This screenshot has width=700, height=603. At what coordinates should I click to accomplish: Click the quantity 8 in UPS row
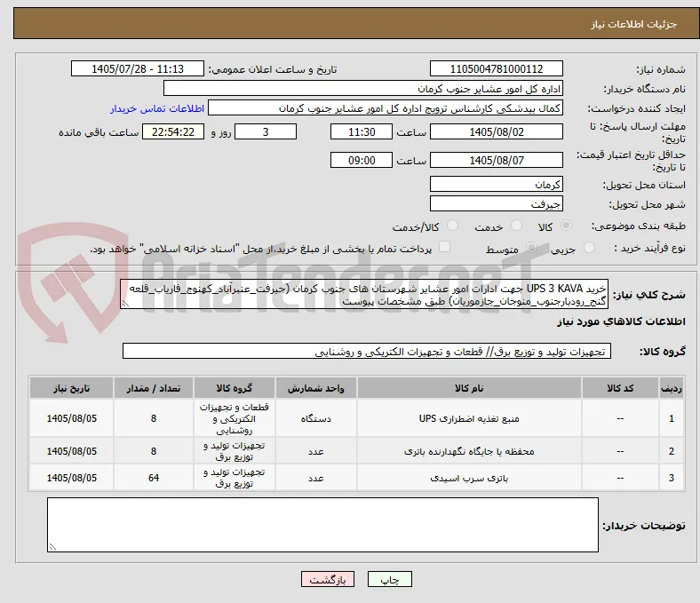point(154,418)
